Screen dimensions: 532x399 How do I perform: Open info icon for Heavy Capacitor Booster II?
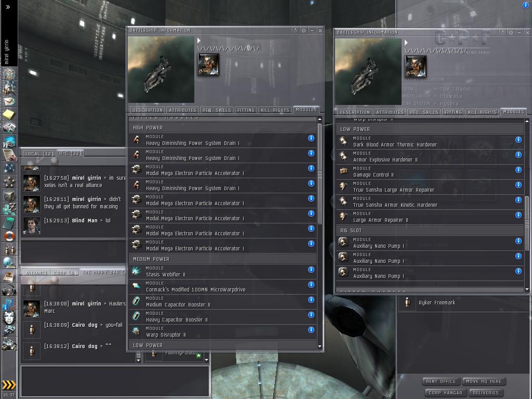[x=311, y=315]
